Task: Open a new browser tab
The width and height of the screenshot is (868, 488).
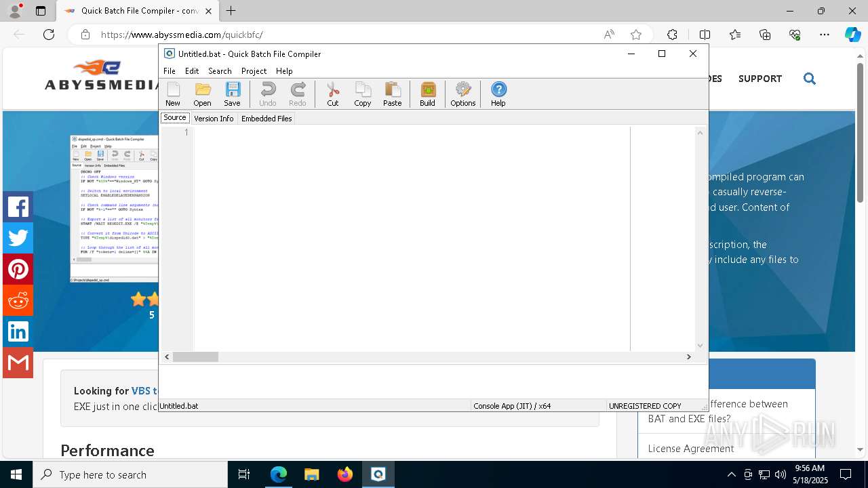Action: coord(231,11)
